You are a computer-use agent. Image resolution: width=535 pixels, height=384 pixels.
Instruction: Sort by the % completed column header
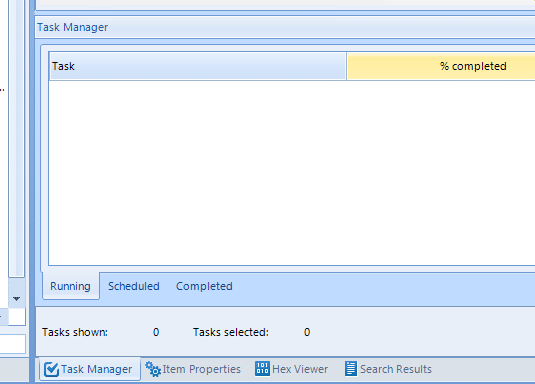(x=441, y=66)
